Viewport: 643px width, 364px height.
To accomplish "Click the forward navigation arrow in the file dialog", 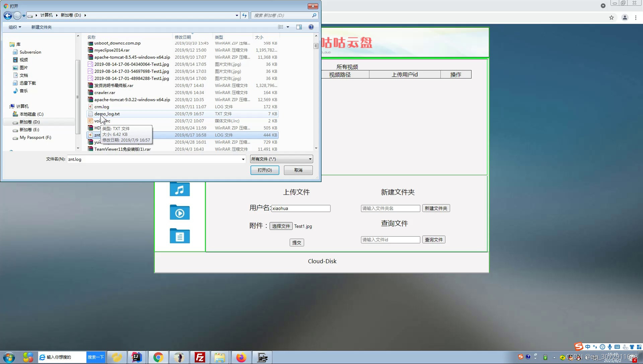I will (x=17, y=15).
